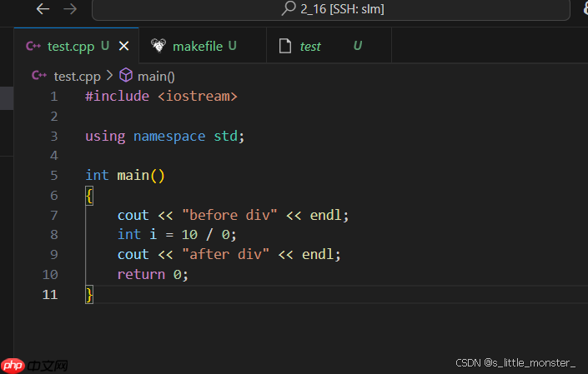Screen dimensions: 588x374
Task: Click 'main' function name on line 5
Action: pos(133,175)
